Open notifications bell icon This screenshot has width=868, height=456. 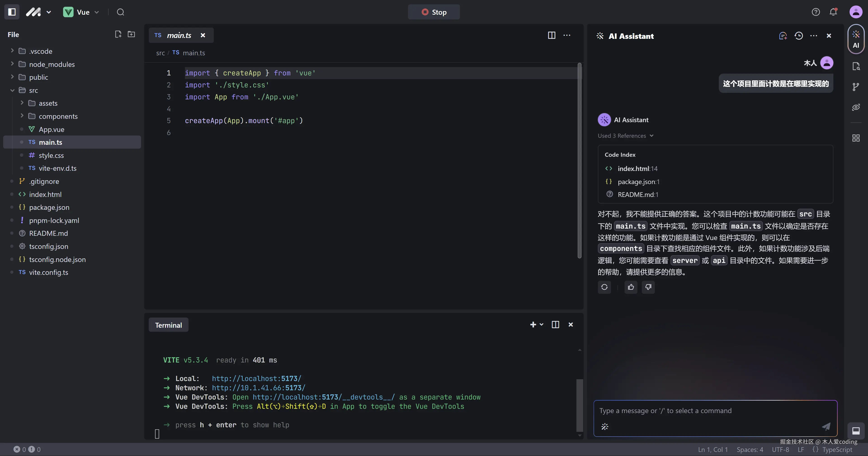click(x=833, y=12)
